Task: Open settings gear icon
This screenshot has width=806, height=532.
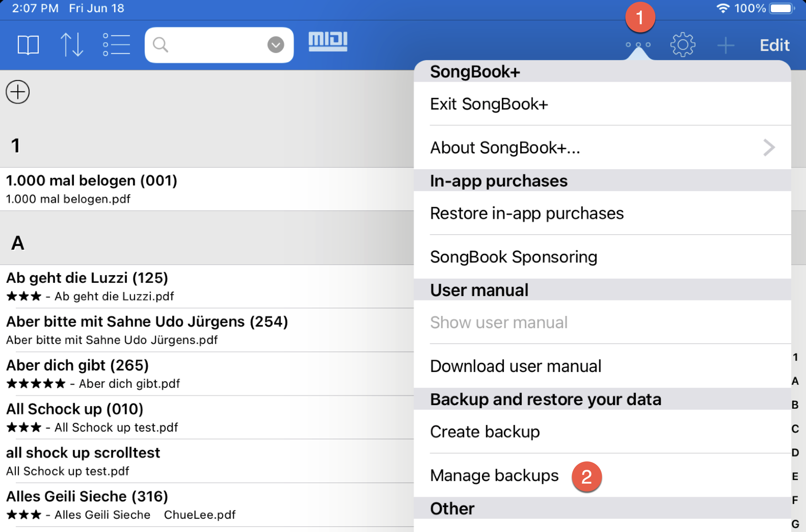Action: pos(682,45)
